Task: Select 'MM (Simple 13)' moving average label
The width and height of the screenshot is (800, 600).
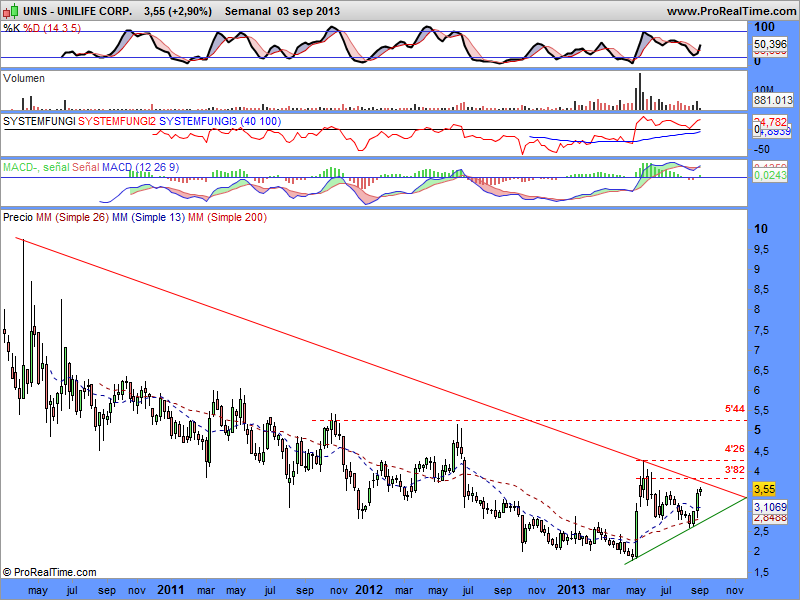Action: (x=148, y=217)
